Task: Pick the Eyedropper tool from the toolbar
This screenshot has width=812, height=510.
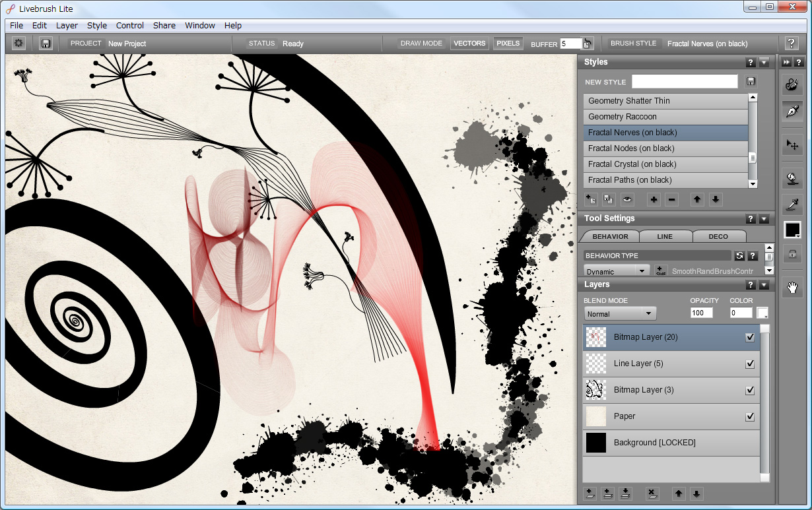Action: pyautogui.click(x=792, y=205)
